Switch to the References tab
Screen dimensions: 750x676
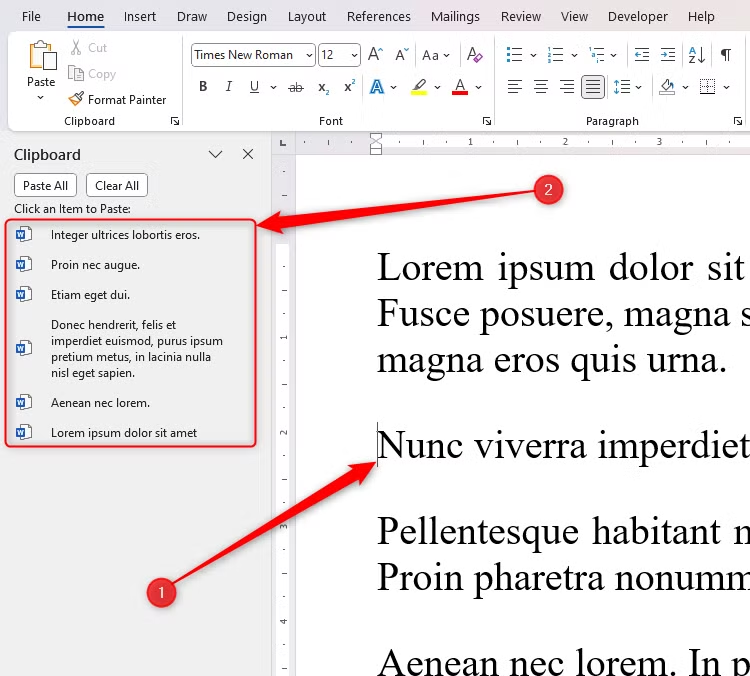378,16
